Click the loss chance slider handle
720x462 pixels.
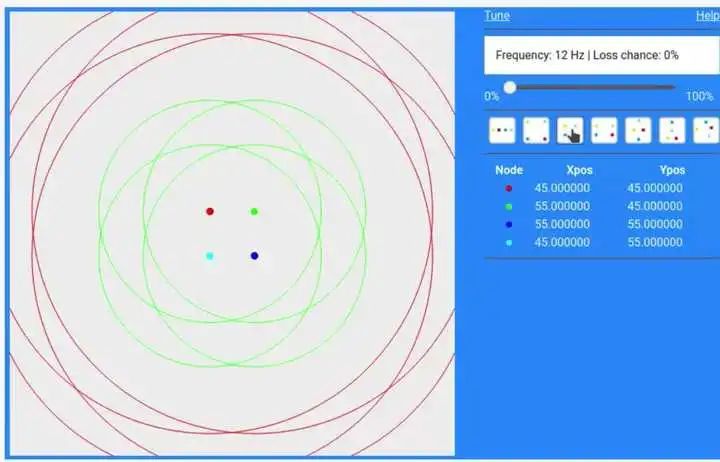tap(510, 87)
